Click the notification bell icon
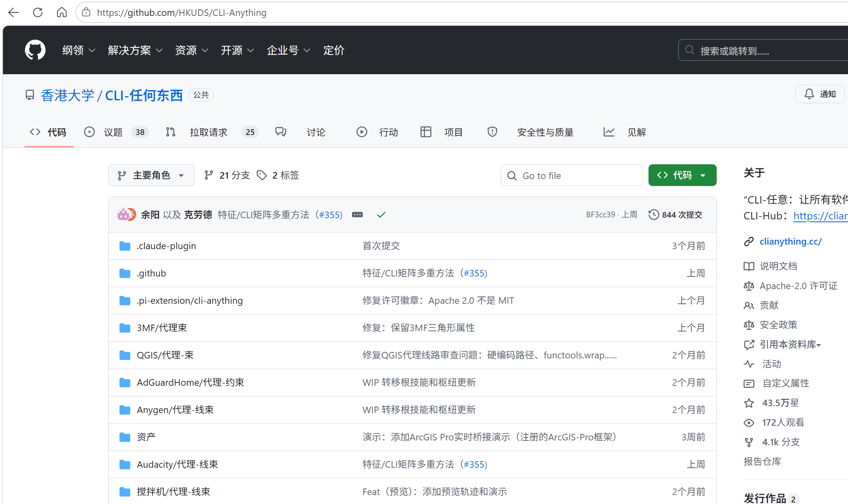The image size is (848, 504). [809, 94]
